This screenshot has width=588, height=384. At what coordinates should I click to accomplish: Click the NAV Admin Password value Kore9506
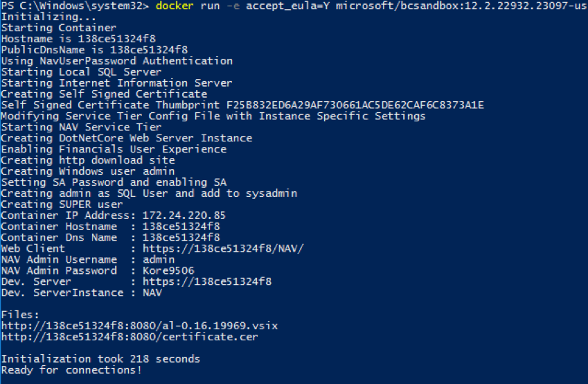(168, 270)
